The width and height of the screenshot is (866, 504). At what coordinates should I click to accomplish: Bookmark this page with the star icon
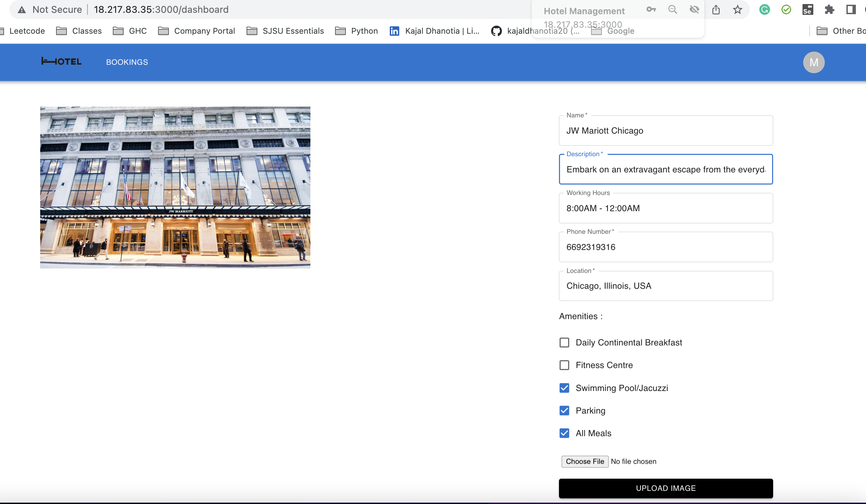(x=737, y=9)
